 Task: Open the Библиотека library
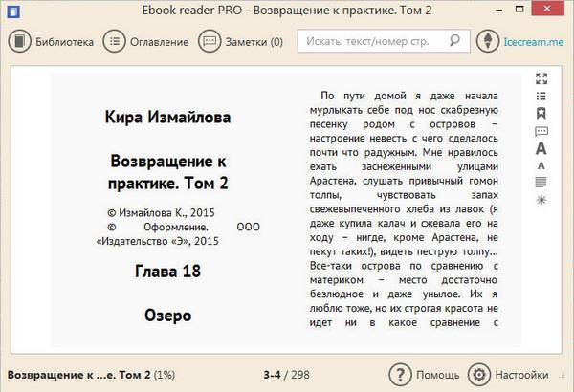(x=53, y=42)
